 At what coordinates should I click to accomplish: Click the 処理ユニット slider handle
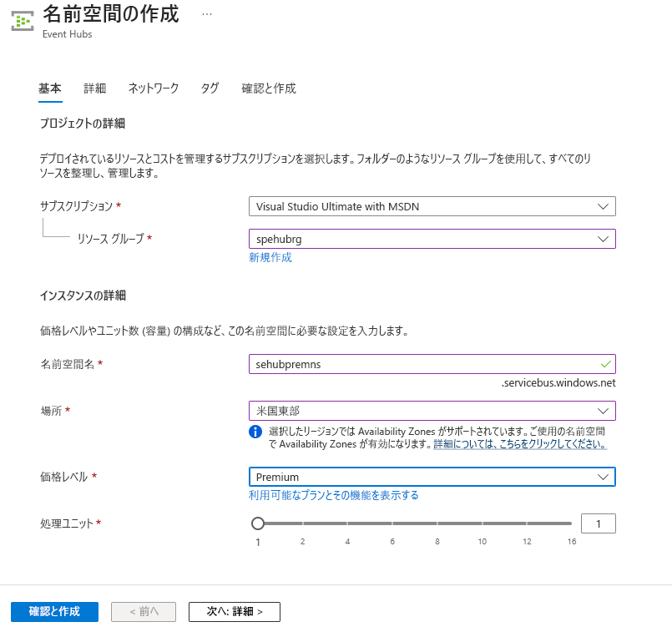(258, 523)
